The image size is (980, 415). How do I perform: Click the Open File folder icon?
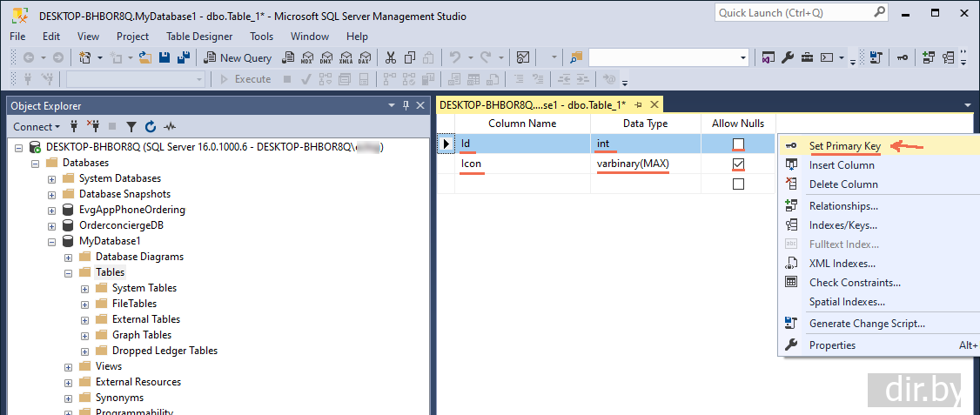point(145,57)
